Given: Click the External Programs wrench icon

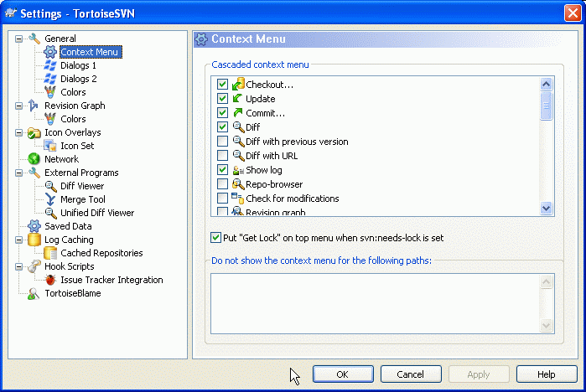Looking at the screenshot, I should click(34, 173).
